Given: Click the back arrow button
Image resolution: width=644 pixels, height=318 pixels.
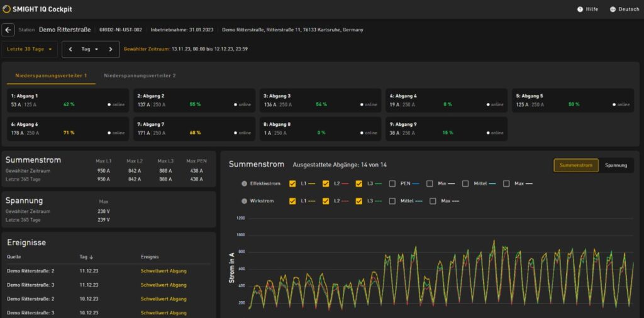Looking at the screenshot, I should (8, 30).
